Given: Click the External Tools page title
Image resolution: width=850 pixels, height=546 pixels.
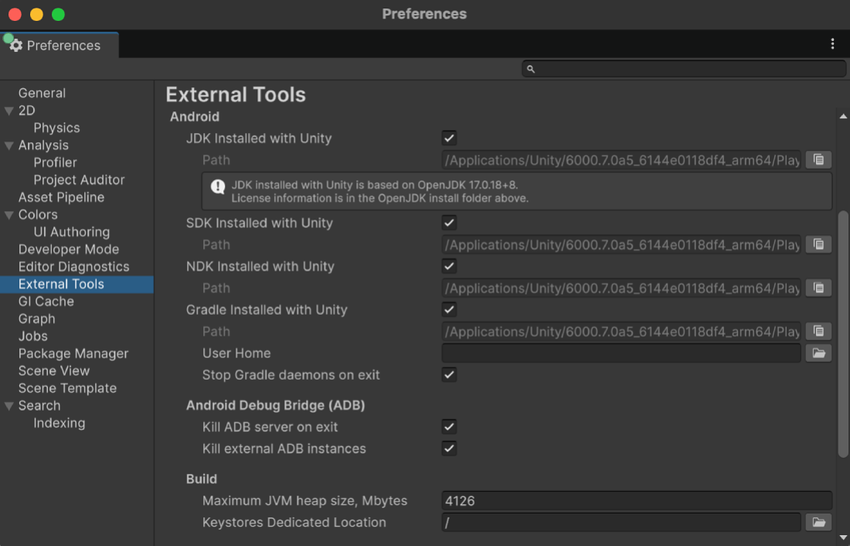Looking at the screenshot, I should (236, 95).
